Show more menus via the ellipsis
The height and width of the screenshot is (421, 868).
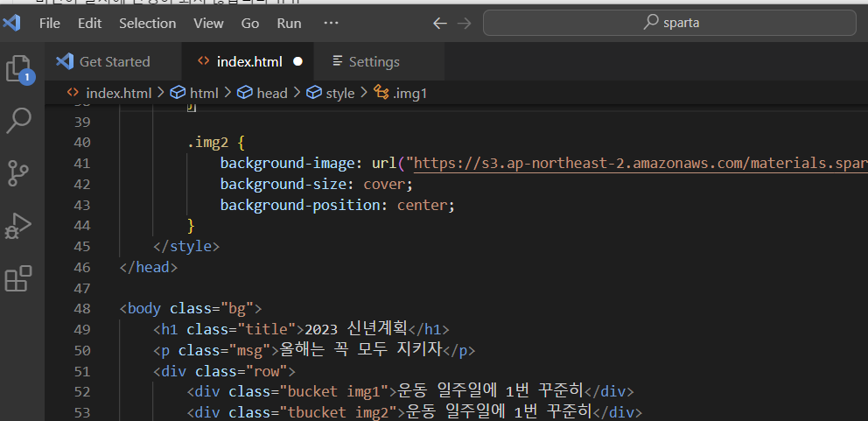331,24
